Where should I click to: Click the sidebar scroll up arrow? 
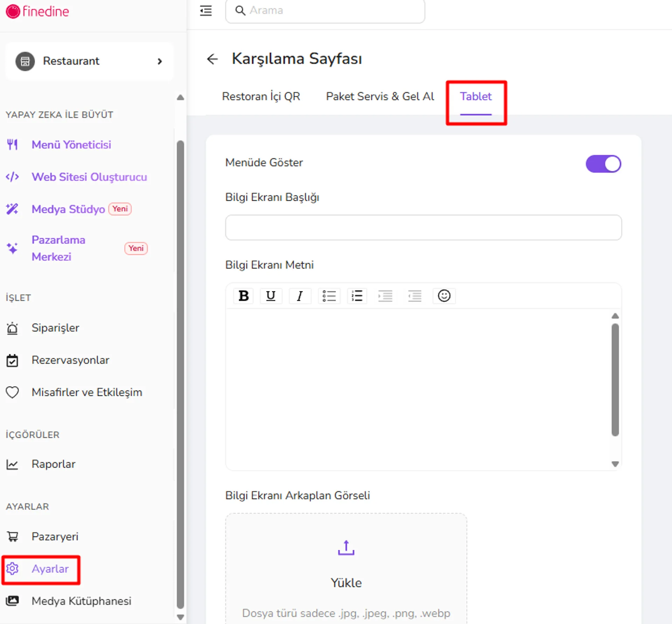click(180, 97)
